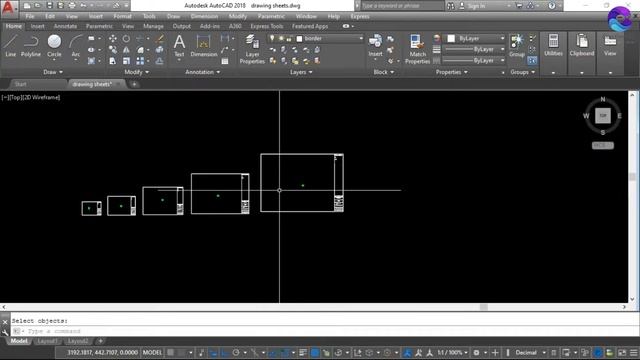Viewport: 640px width, 360px height.
Task: Expand the Annotation panel
Action: click(x=202, y=72)
